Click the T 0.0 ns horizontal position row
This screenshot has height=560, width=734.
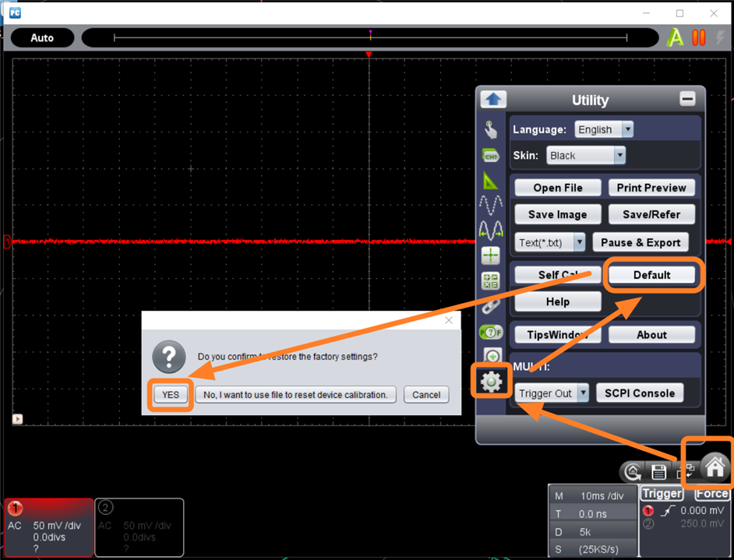(593, 514)
